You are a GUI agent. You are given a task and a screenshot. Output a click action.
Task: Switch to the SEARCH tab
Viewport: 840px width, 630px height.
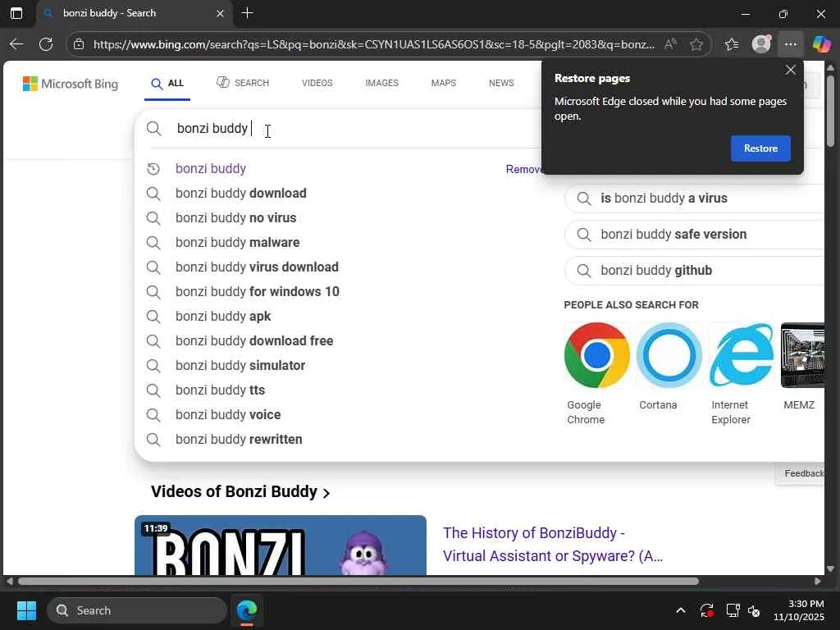243,83
